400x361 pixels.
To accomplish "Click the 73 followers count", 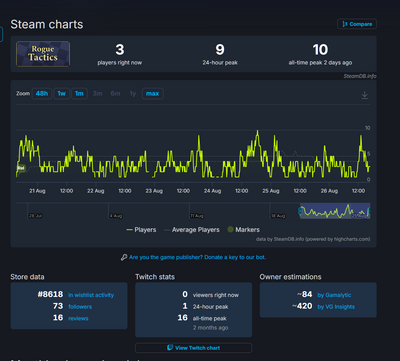I will tap(58, 306).
